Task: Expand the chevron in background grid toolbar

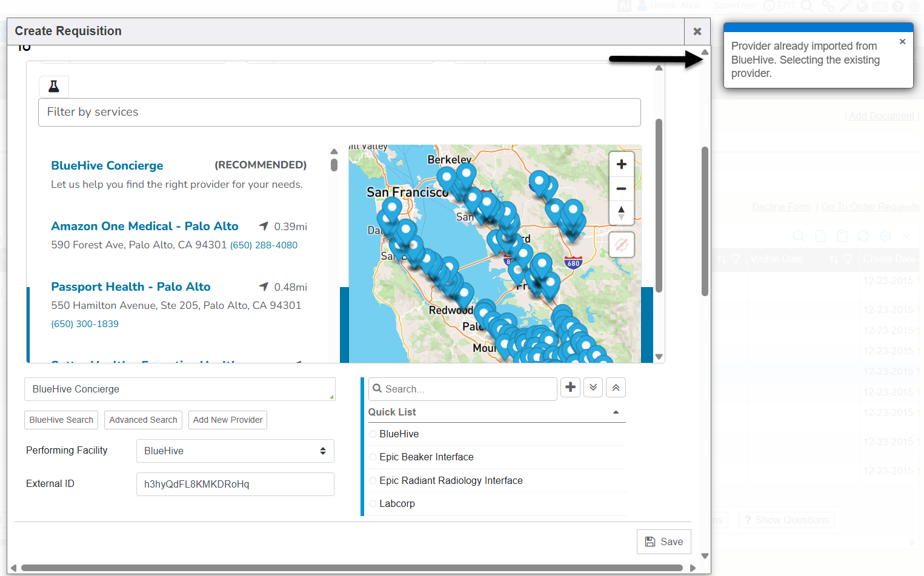Action: click(906, 236)
